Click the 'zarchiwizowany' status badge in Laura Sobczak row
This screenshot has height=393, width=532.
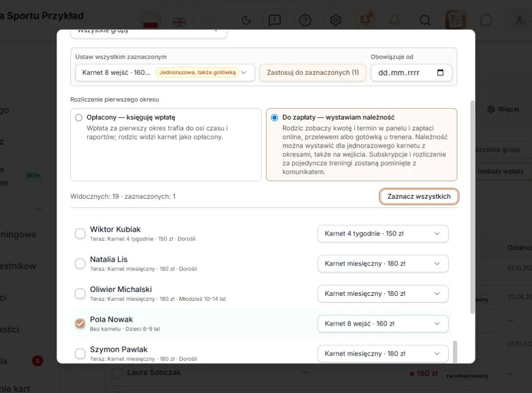coord(467,375)
